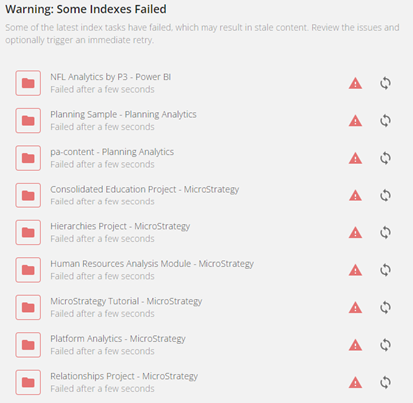Click the pa-content folder icon
The width and height of the screenshot is (413, 403).
pyautogui.click(x=28, y=158)
